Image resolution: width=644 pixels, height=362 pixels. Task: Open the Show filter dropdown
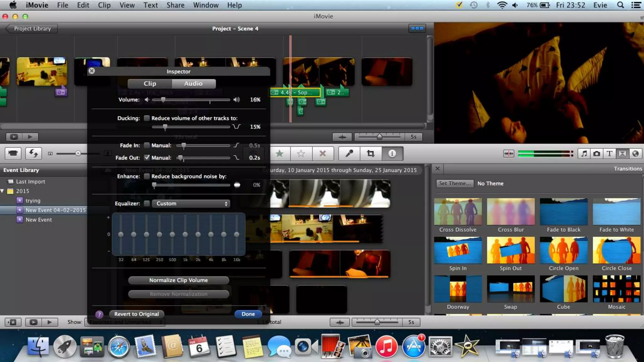point(125,322)
